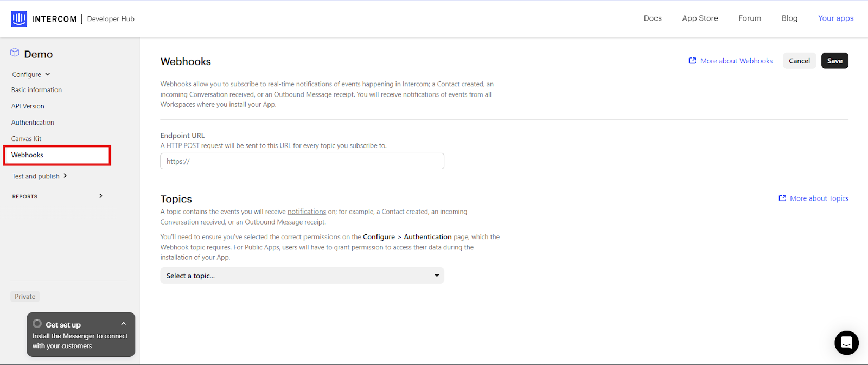Click external link icon beside More about Webhooks

click(x=692, y=61)
